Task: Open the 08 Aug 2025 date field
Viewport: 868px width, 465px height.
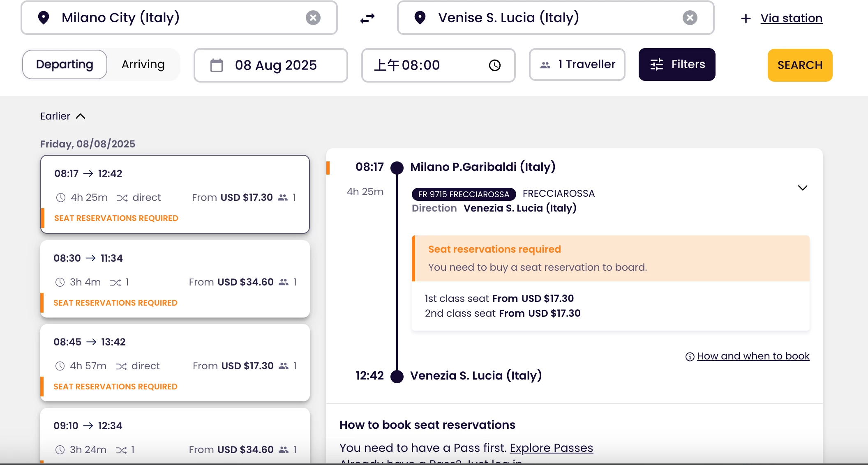Action: click(x=275, y=65)
